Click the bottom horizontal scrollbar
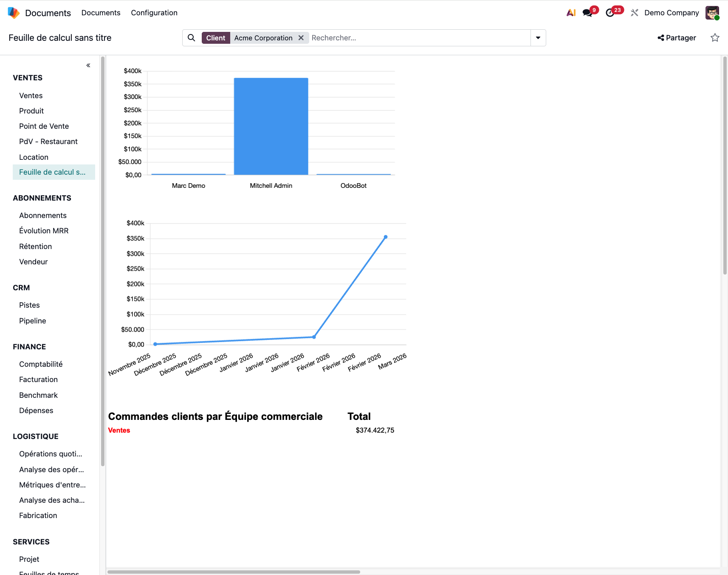Image resolution: width=728 pixels, height=575 pixels. coord(234,572)
